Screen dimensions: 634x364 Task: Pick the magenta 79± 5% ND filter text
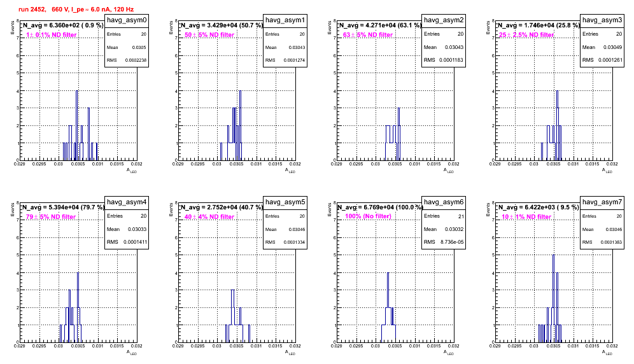pos(51,217)
